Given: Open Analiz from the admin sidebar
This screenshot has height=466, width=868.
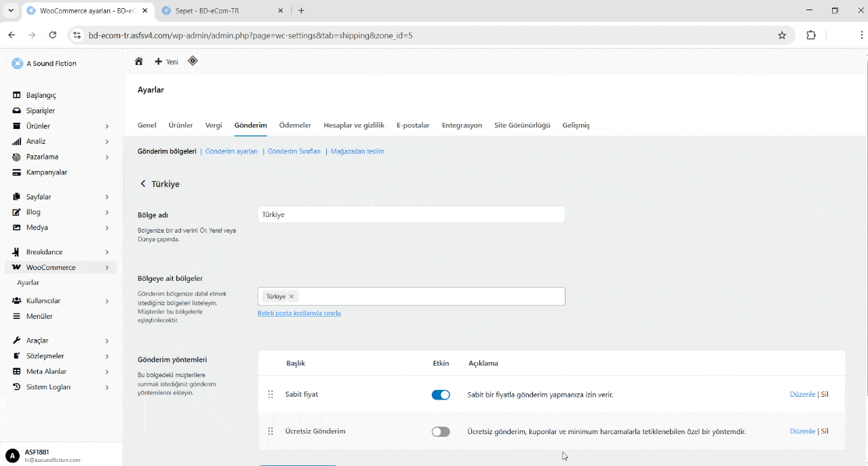Looking at the screenshot, I should coord(16,141).
